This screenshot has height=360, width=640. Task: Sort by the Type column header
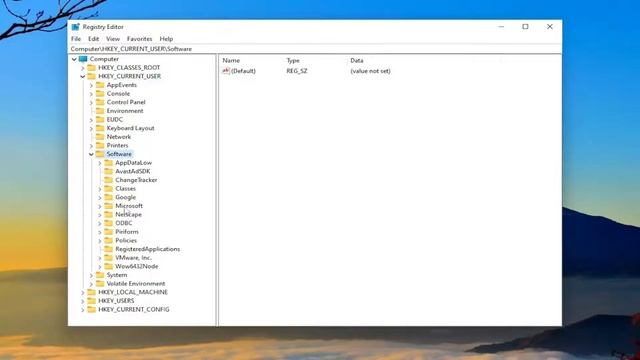coord(293,60)
